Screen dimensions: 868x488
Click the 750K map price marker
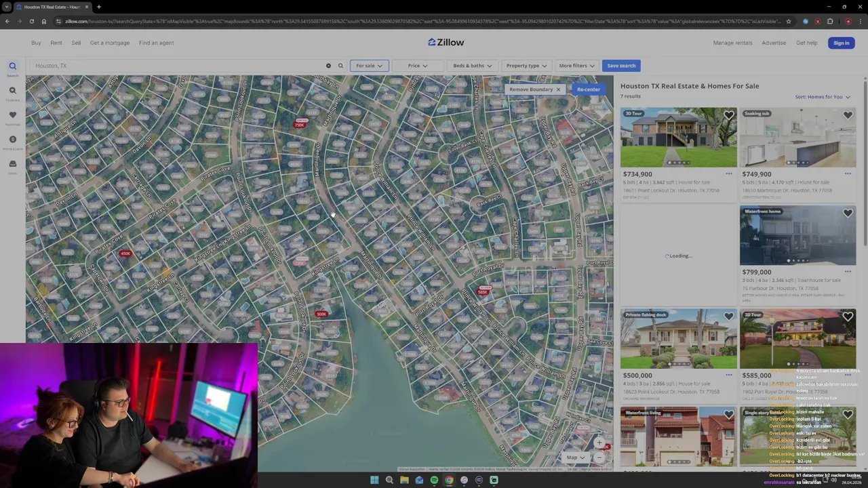(x=300, y=124)
